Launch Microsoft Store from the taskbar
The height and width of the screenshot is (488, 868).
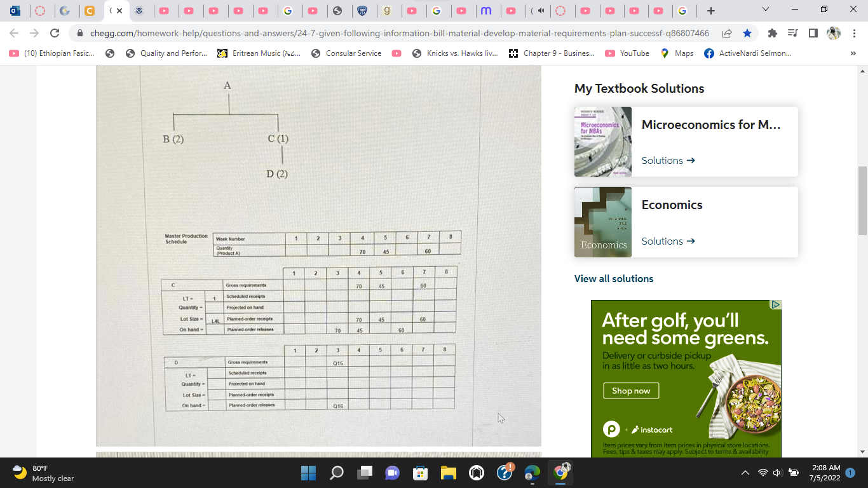[420, 473]
